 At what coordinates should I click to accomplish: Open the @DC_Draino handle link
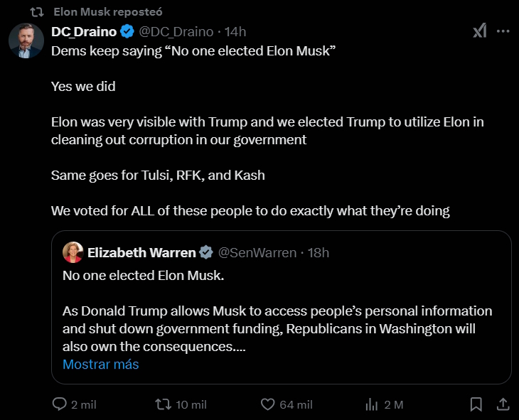tap(176, 31)
